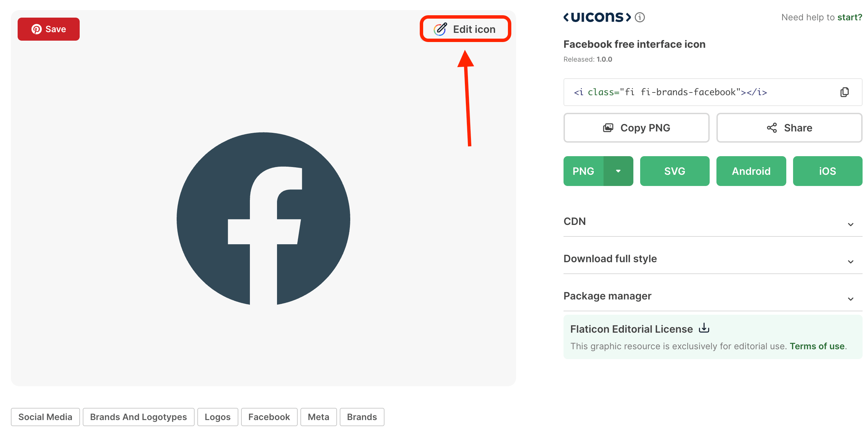Click the image icon in Copy PNG
This screenshot has height=437, width=868.
click(x=608, y=128)
